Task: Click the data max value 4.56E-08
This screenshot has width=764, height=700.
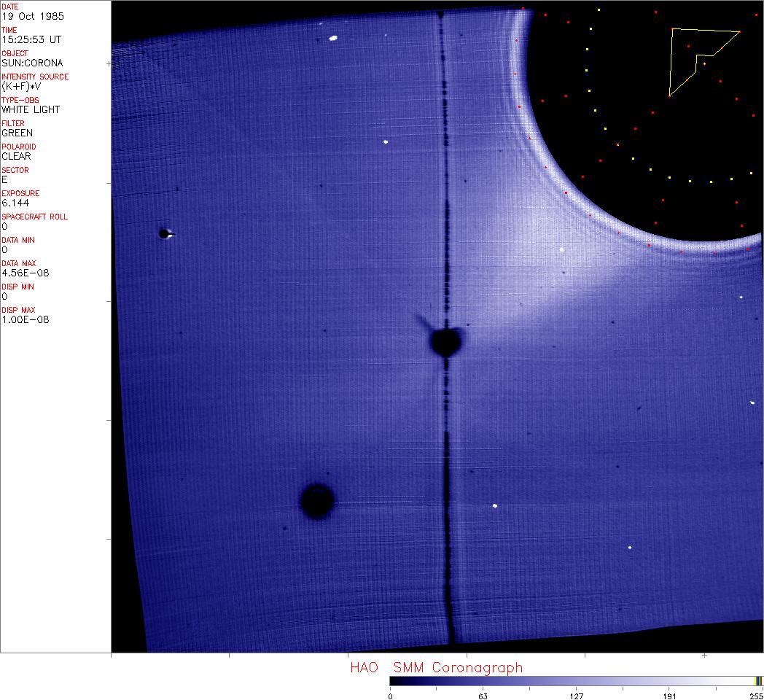Action: click(x=26, y=273)
